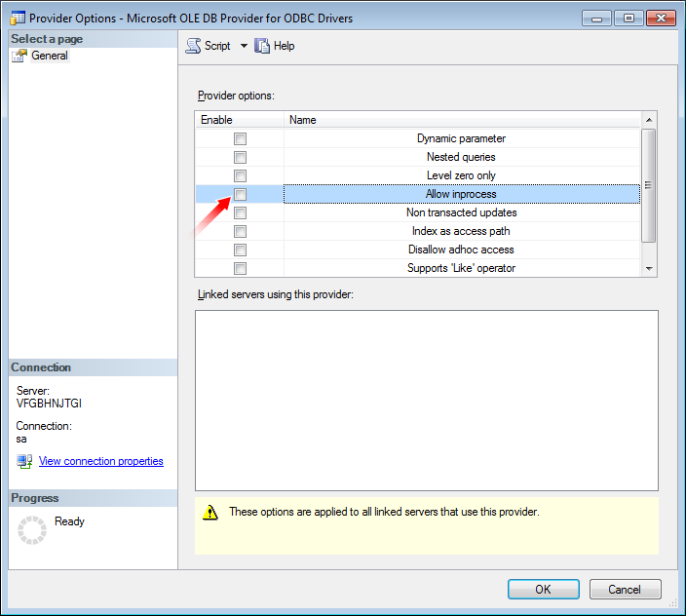
Task: Click scroll up arrow of provider options
Action: pos(649,120)
